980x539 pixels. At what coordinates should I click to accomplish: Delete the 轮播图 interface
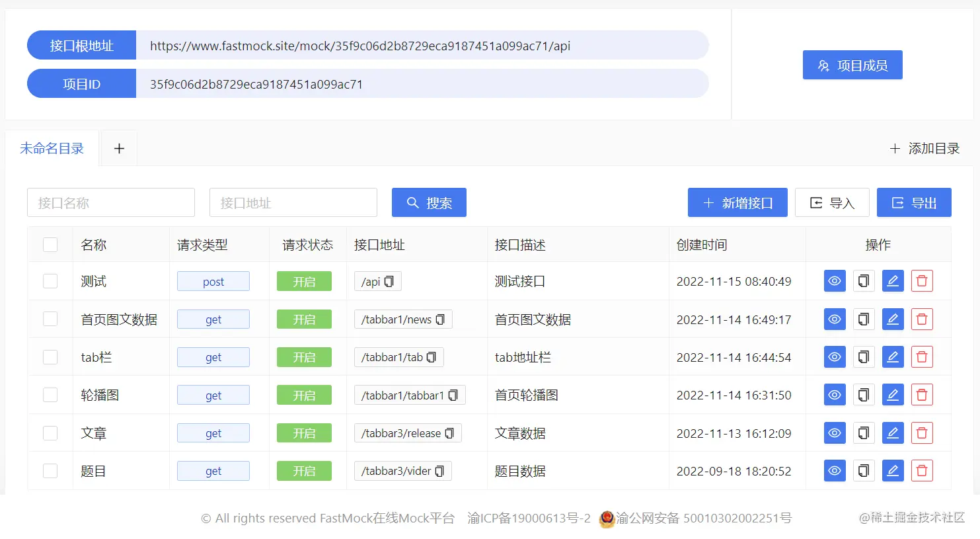pyautogui.click(x=922, y=395)
